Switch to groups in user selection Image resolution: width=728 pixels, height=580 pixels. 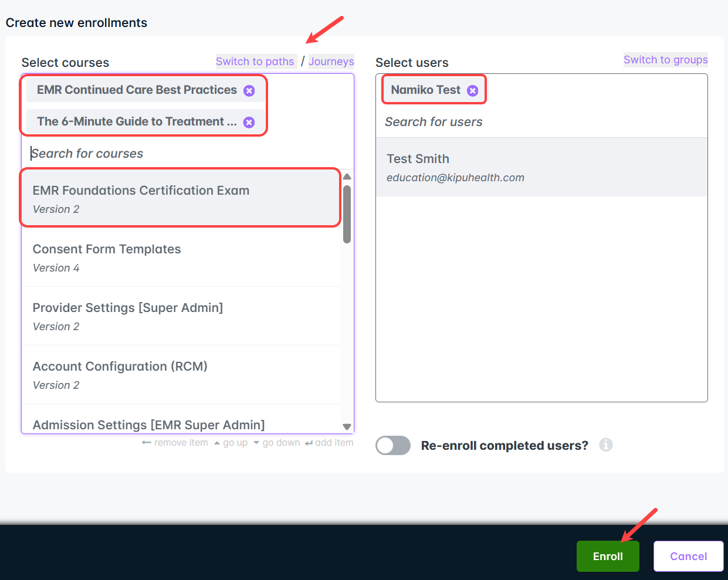point(665,60)
